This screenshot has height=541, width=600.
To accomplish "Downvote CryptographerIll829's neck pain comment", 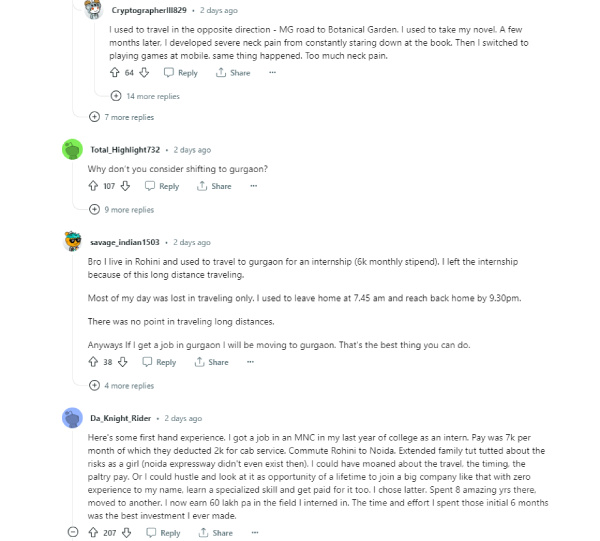I will (145, 73).
